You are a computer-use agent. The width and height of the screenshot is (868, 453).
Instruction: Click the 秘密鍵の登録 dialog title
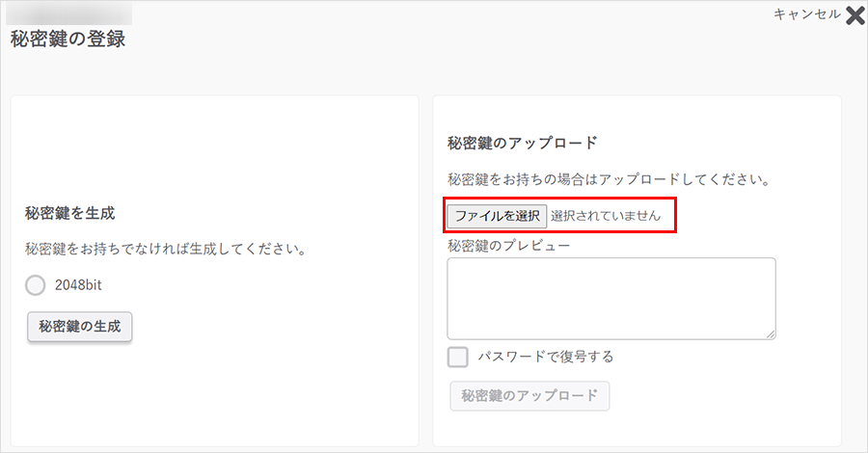click(68, 40)
